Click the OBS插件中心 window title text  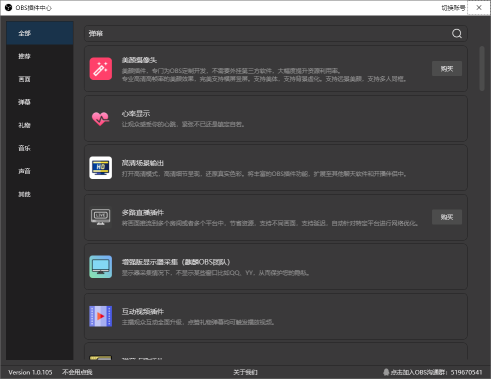33,8
